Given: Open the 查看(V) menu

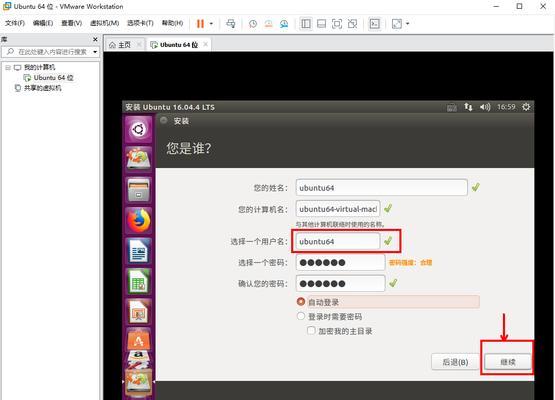Looking at the screenshot, I should pyautogui.click(x=71, y=23).
